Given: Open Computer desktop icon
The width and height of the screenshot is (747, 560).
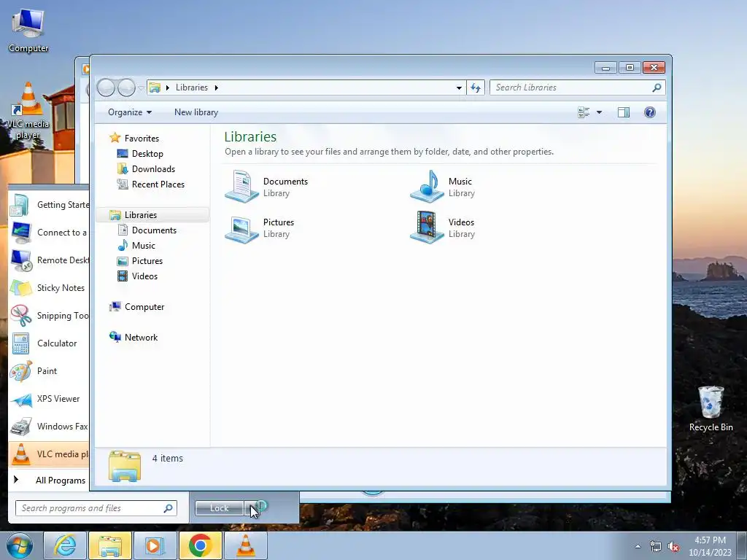Looking at the screenshot, I should point(28,31).
